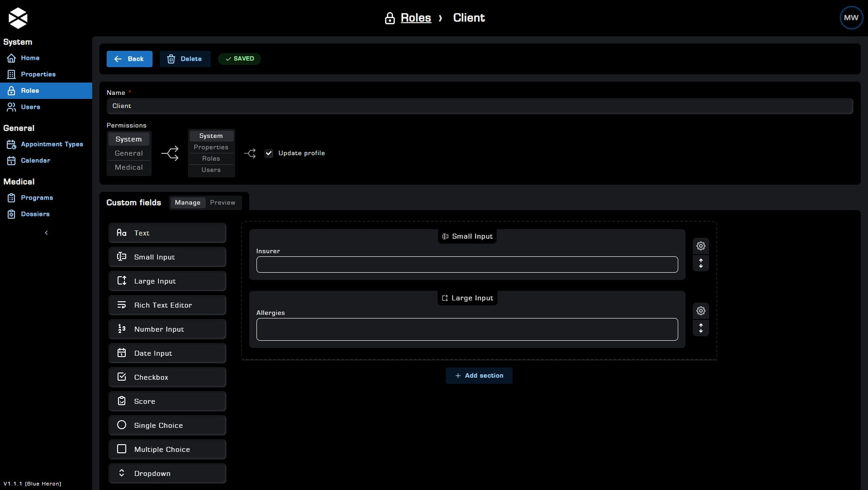Select System in permissions sub-list
868x490 pixels.
point(211,136)
